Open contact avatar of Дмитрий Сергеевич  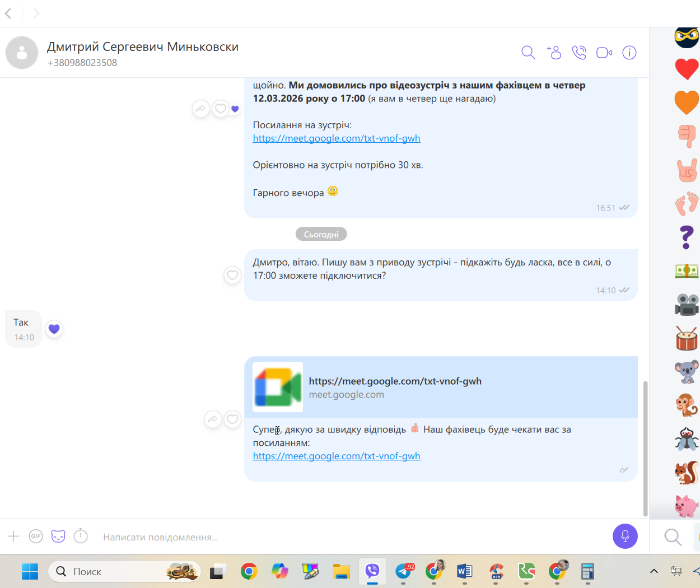22,53
